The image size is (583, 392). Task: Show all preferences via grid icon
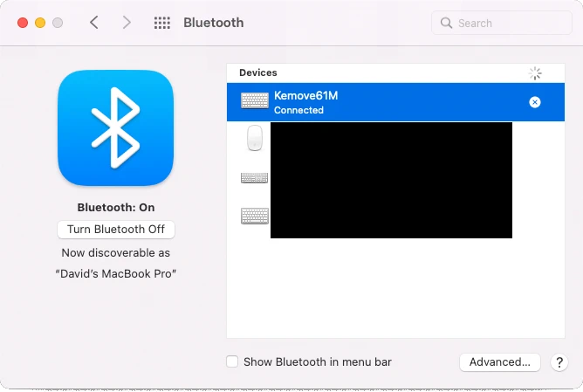[x=161, y=23]
